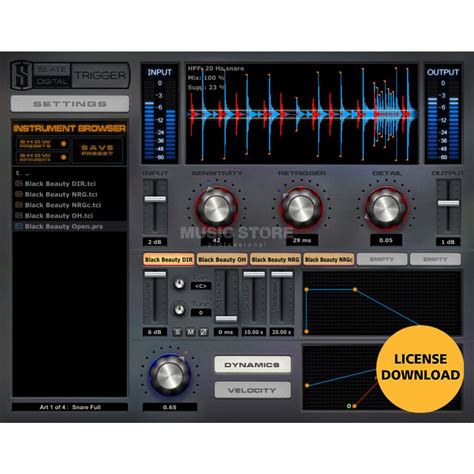
Task: Go up to the parent folder entry
Action: click(x=23, y=173)
